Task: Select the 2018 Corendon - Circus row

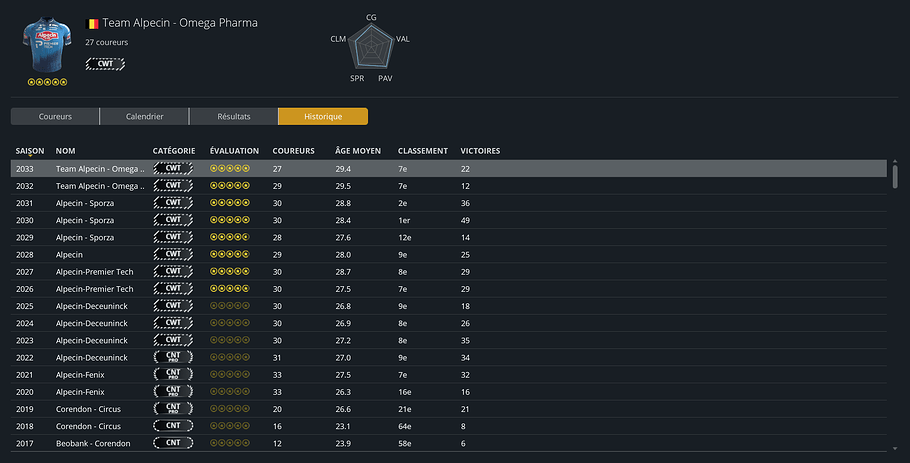Action: [449, 426]
